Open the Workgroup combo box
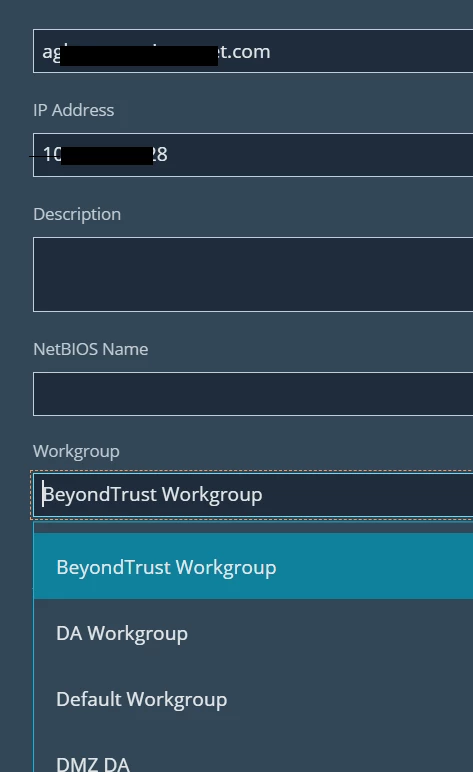Image resolution: width=473 pixels, height=772 pixels. tap(253, 494)
